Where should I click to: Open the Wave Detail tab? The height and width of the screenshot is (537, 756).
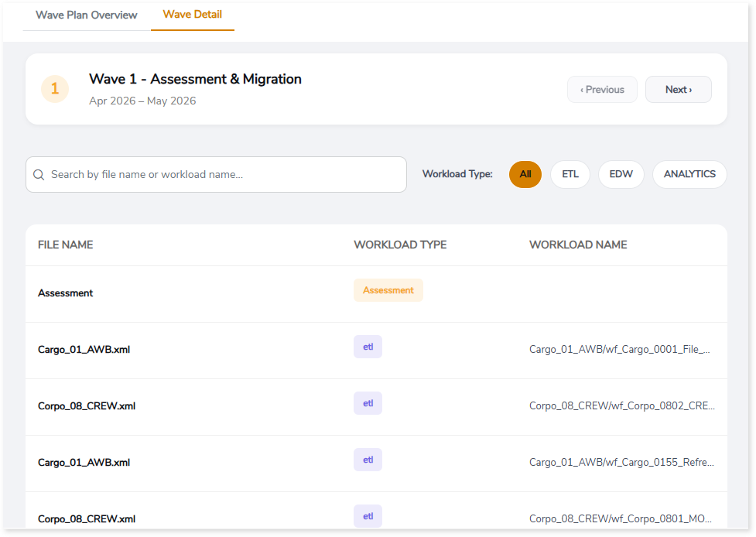193,15
